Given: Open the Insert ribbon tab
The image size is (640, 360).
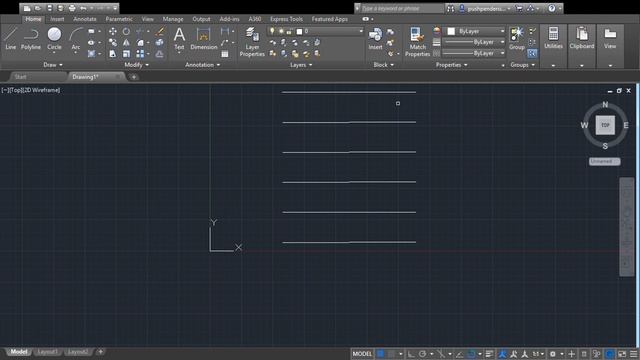Looking at the screenshot, I should [57, 19].
